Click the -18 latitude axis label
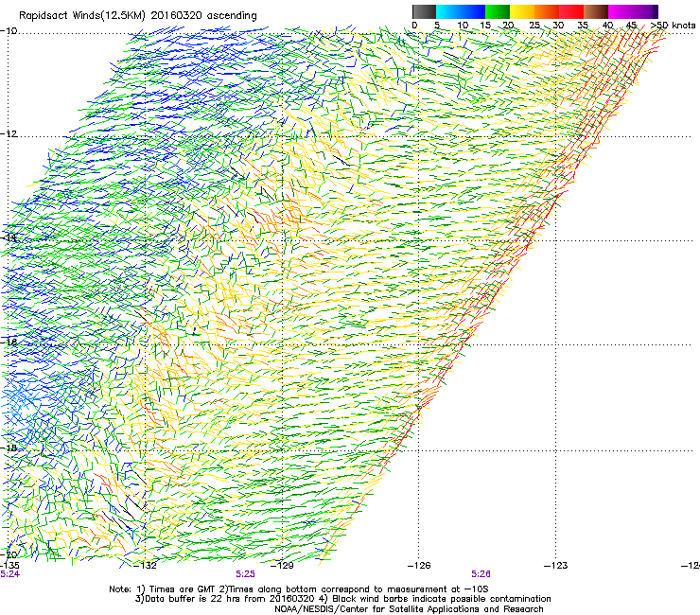The image size is (700, 615). coord(9,448)
